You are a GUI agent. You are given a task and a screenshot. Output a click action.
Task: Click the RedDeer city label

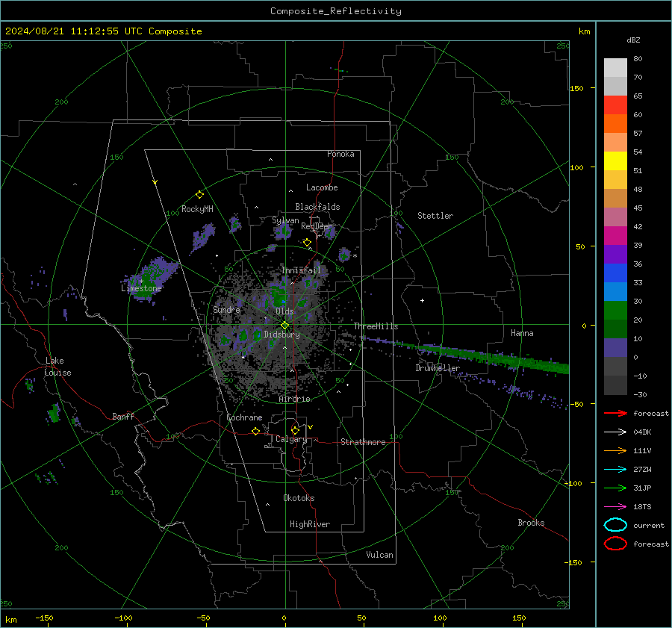pos(317,226)
